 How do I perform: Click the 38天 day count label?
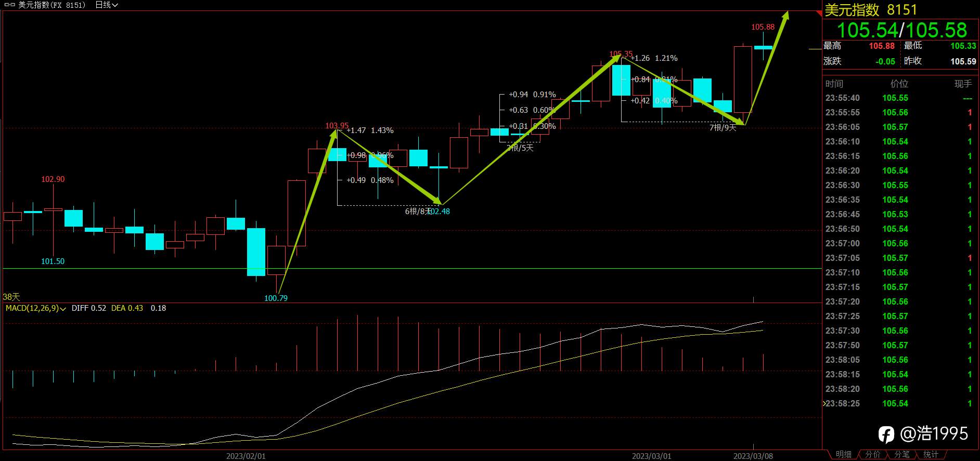[11, 297]
